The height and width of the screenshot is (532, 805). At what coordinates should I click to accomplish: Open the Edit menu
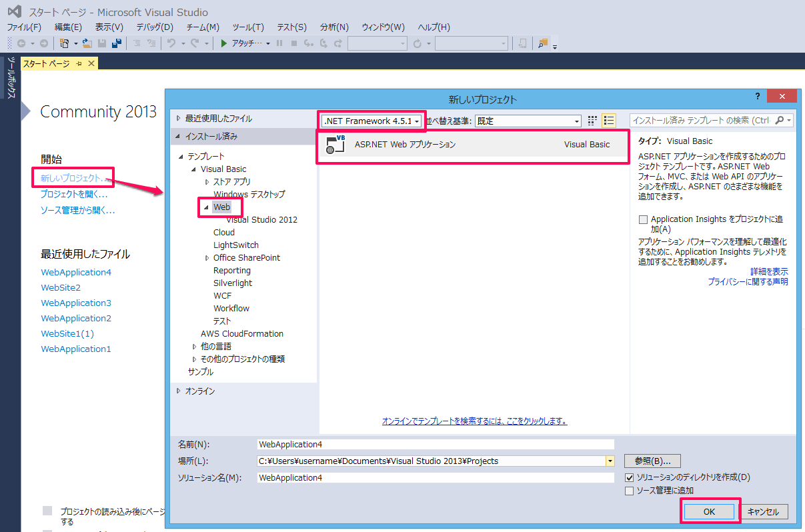tap(68, 27)
